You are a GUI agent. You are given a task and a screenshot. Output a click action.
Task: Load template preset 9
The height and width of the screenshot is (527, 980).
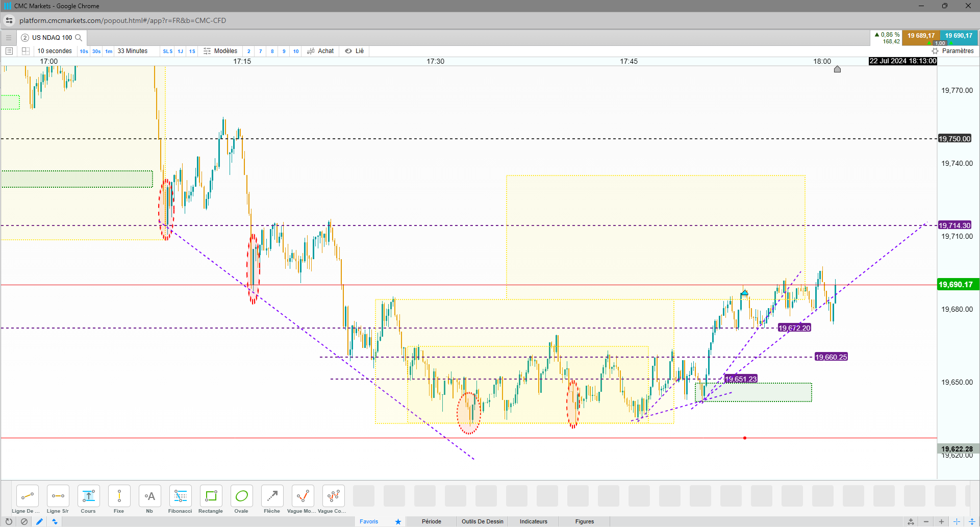click(284, 51)
